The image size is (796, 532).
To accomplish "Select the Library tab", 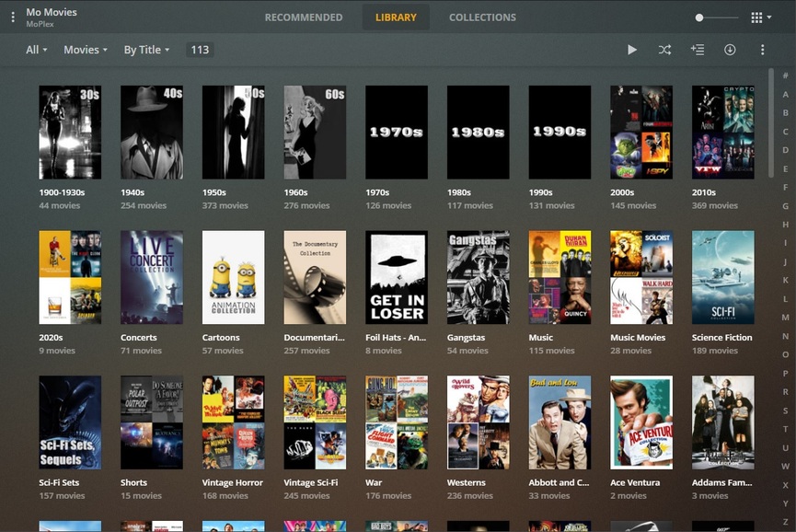I will [396, 17].
